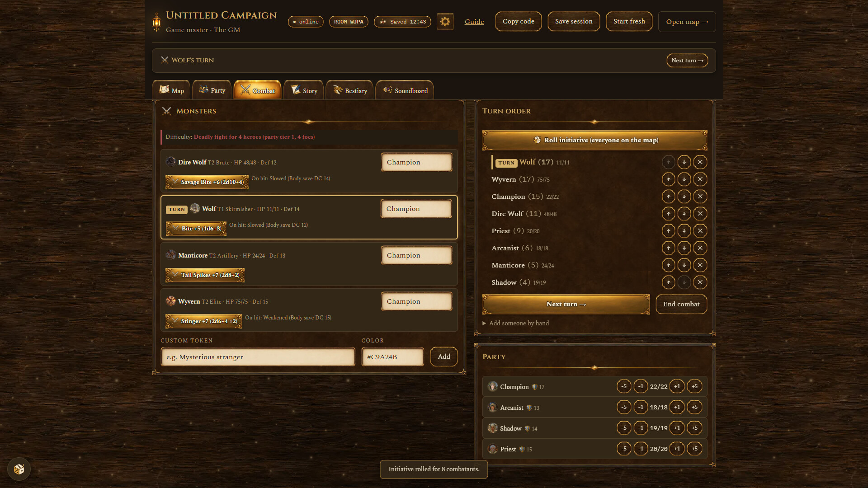Click Start fresh button
Viewport: 868px width, 488px height.
(629, 21)
